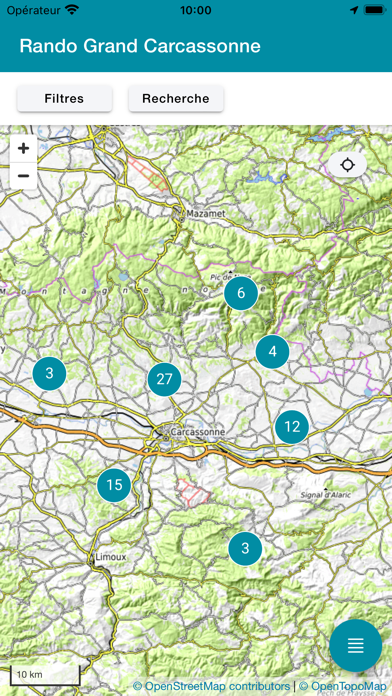Click the 10 km scale bar
The height and width of the screenshot is (696, 392).
[45, 675]
